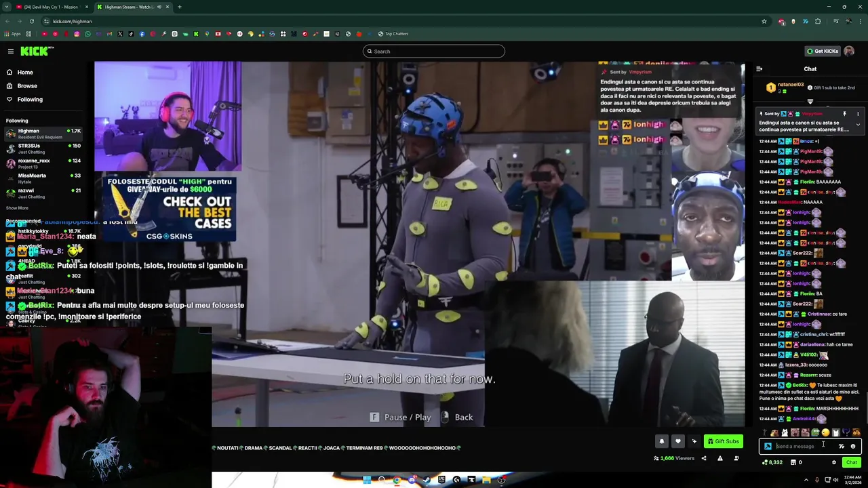Open Following in the sidebar
Screen dimensions: 868x488
30,100
